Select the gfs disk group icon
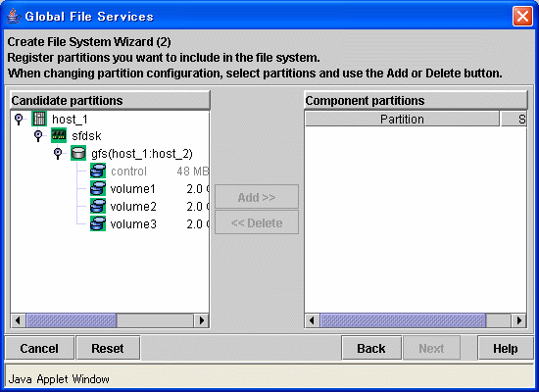This screenshot has width=539, height=392. click(x=78, y=153)
